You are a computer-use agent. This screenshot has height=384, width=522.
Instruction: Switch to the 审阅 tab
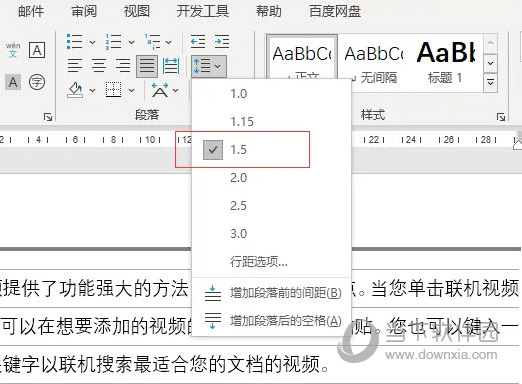[x=83, y=11]
